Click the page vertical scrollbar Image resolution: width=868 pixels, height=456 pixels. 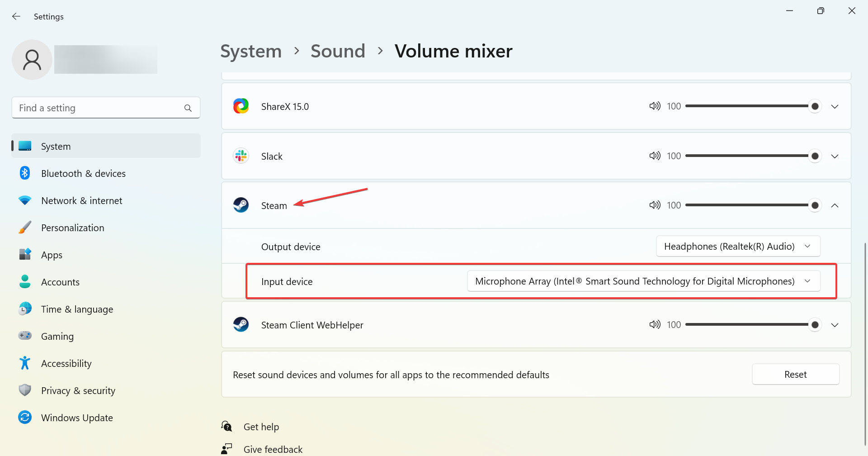865,344
